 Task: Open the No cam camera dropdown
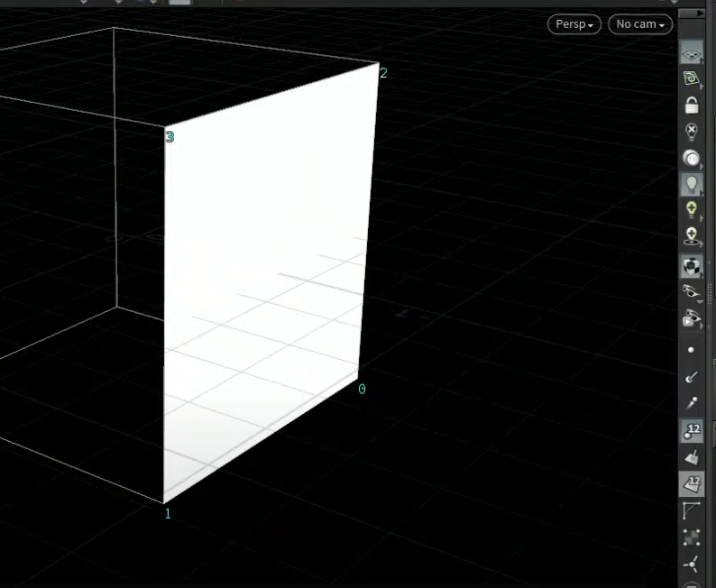tap(640, 24)
